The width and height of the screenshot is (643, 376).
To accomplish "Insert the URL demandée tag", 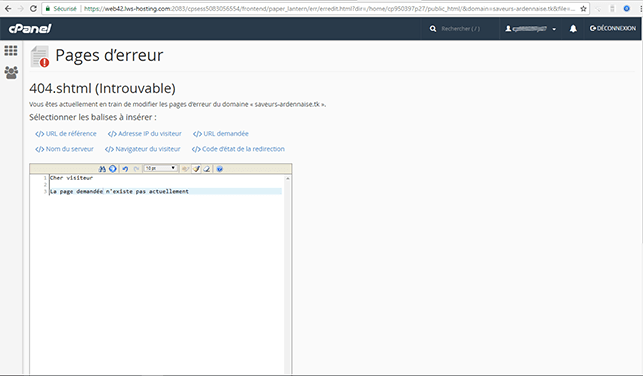I will pyautogui.click(x=221, y=134).
